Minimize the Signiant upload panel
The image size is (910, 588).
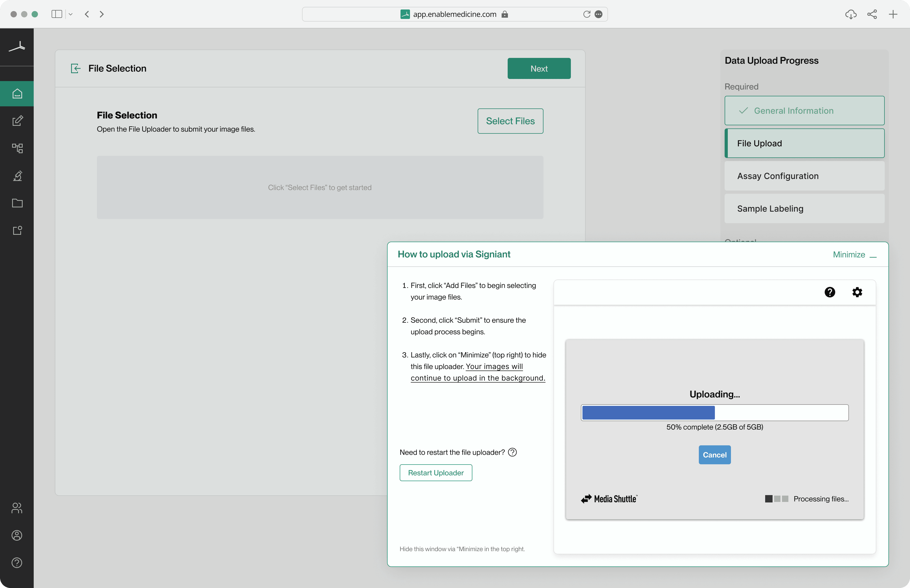click(x=855, y=255)
